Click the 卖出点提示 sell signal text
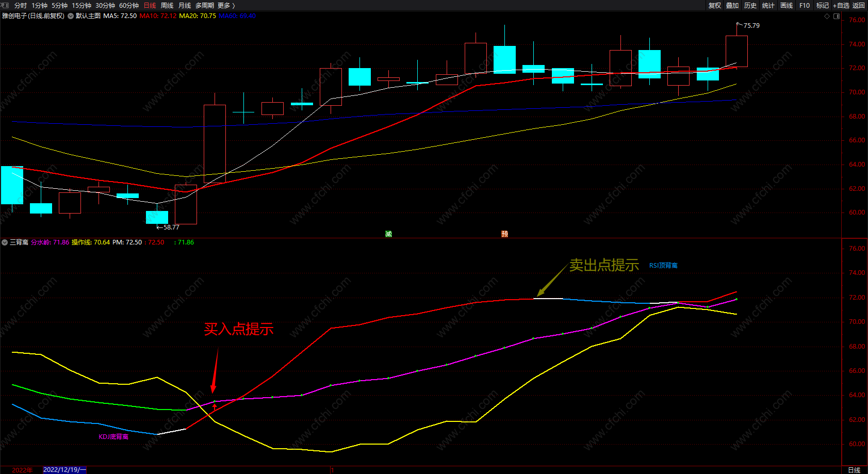The image size is (868, 474). click(x=604, y=265)
